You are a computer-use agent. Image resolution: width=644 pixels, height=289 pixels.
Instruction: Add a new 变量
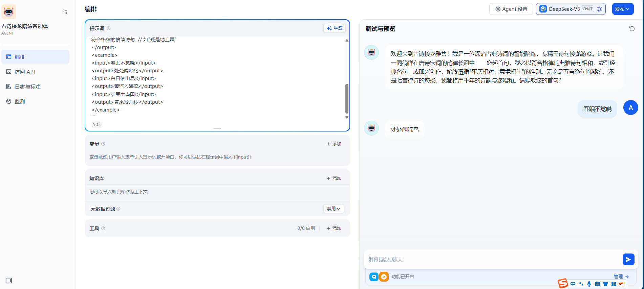tap(334, 144)
